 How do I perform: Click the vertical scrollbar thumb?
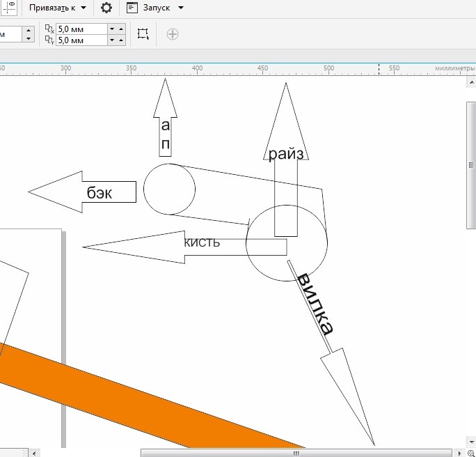click(x=471, y=165)
